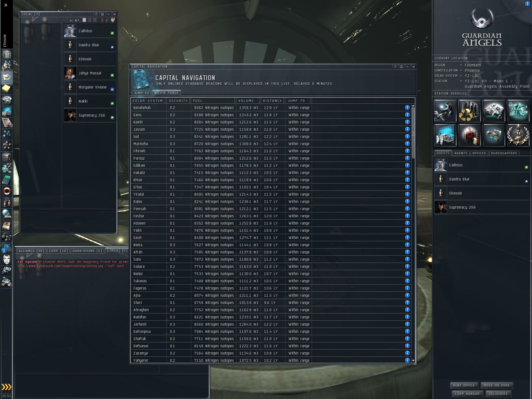Screen dimensions: 532x399
Task: Open the calculator from the sidebar
Action: (7, 180)
